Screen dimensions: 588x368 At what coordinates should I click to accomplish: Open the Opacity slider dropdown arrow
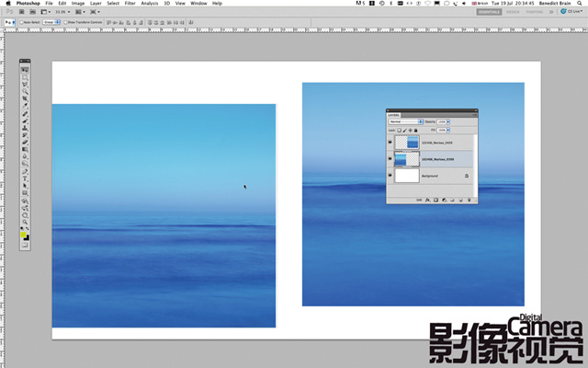[x=448, y=121]
